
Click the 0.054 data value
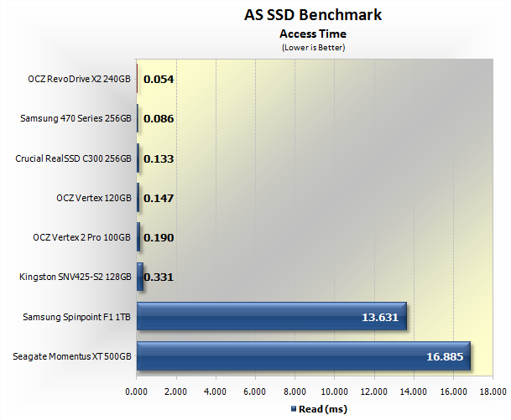159,79
